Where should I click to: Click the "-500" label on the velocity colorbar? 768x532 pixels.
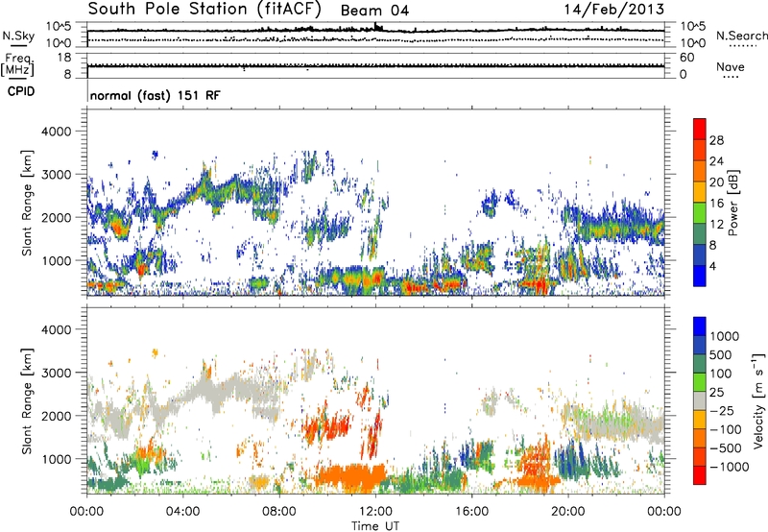[726, 448]
